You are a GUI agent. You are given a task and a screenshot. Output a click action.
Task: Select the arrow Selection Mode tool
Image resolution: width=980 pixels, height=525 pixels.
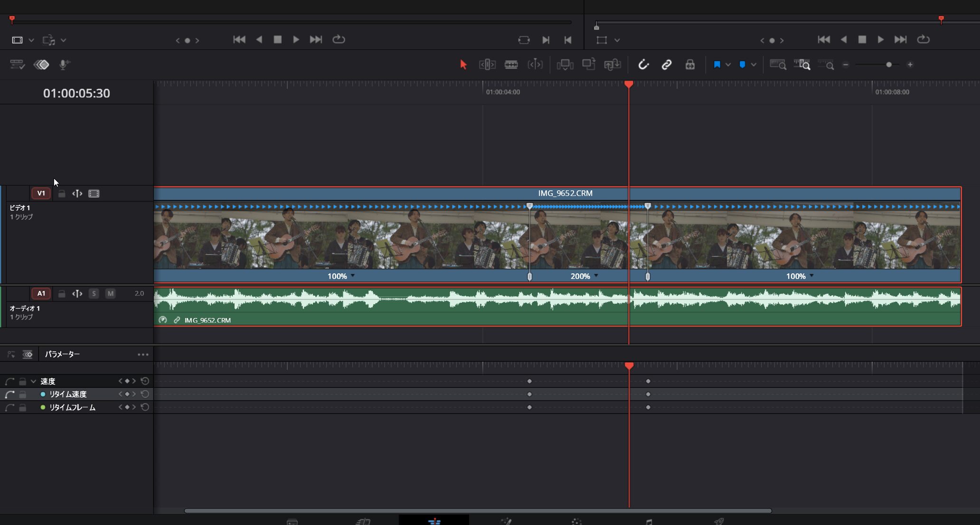pyautogui.click(x=463, y=65)
